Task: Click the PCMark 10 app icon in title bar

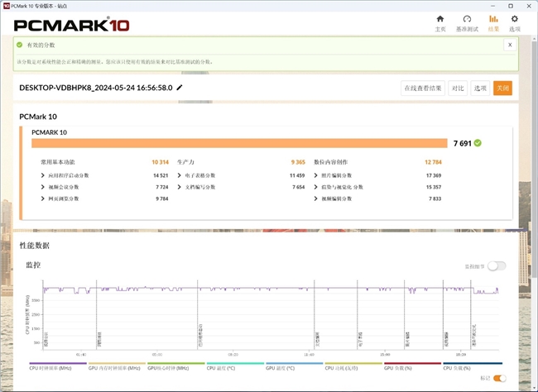Action: [x=6, y=6]
